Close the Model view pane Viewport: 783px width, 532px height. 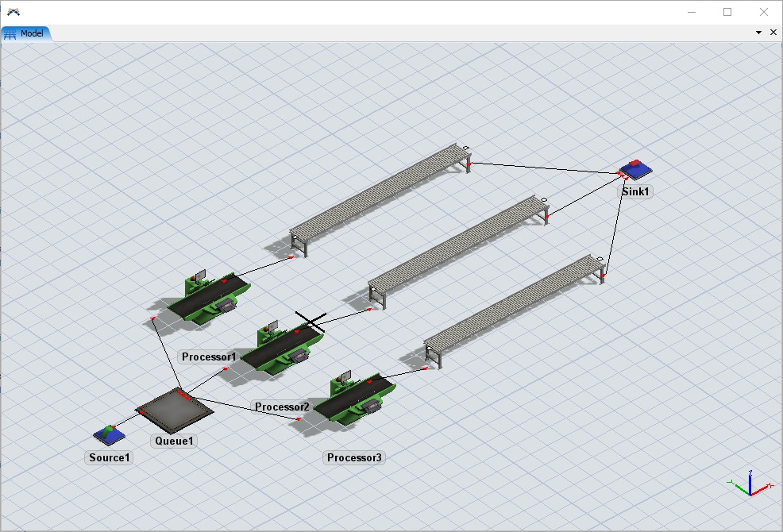click(773, 33)
